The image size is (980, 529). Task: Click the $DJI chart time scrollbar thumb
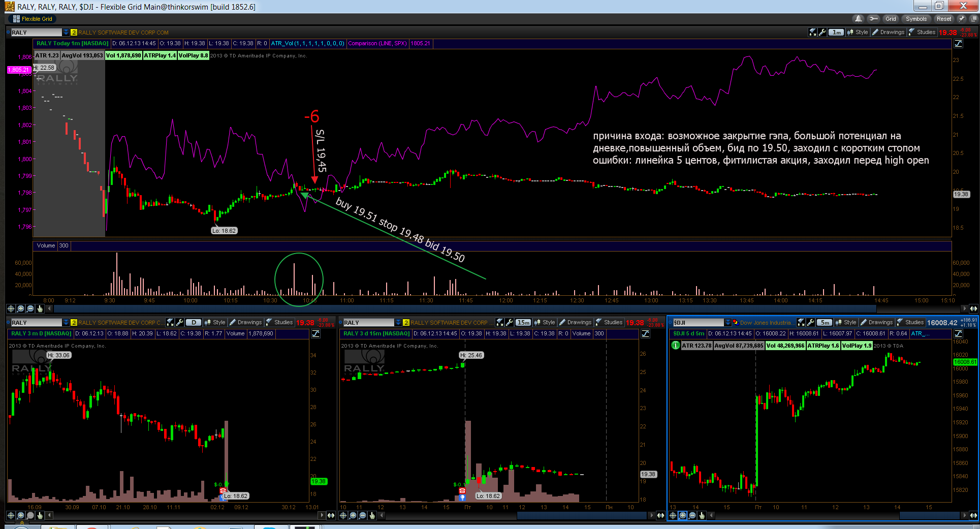[x=929, y=515]
